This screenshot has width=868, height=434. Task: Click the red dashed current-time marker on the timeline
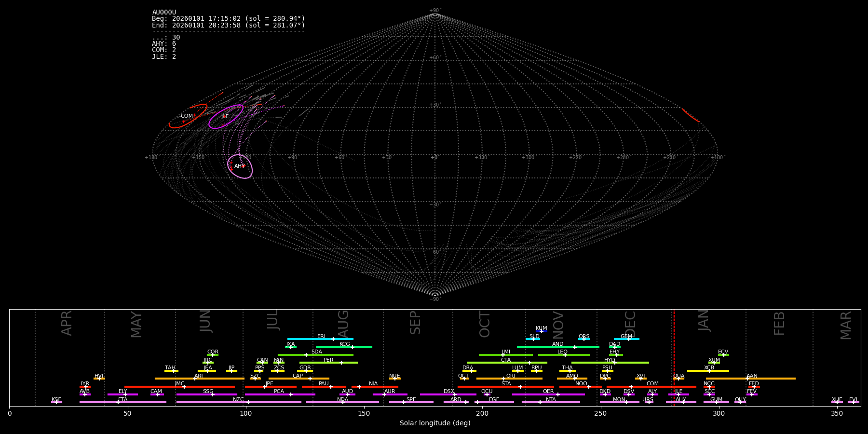pyautogui.click(x=674, y=357)
